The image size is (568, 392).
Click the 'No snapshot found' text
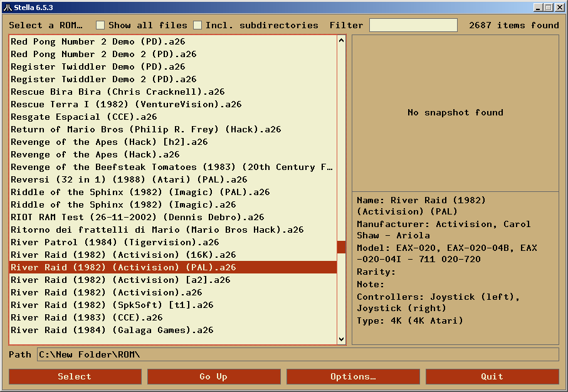(x=455, y=113)
